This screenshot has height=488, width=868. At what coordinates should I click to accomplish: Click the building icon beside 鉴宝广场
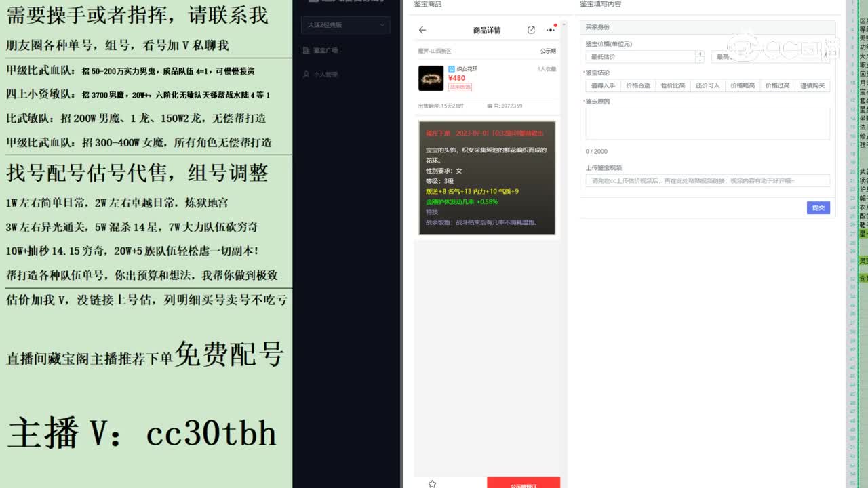pyautogui.click(x=307, y=50)
